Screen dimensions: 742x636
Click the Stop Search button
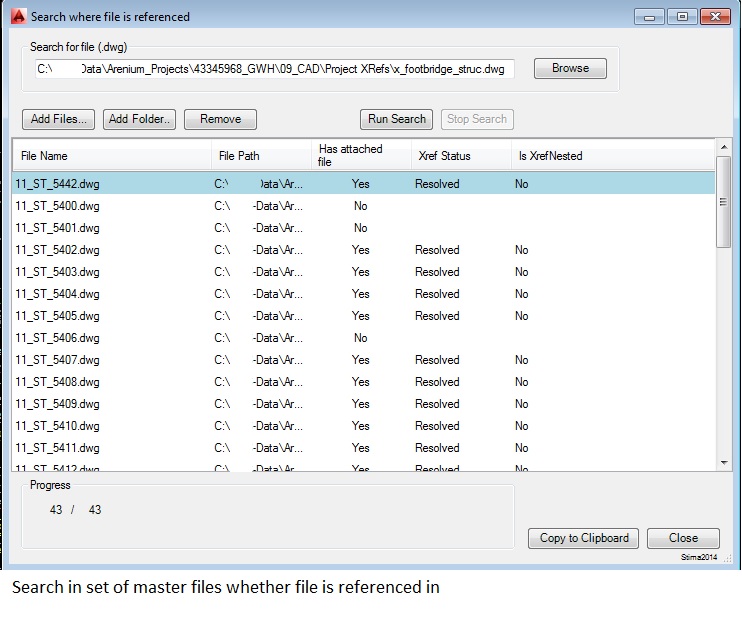pos(477,119)
